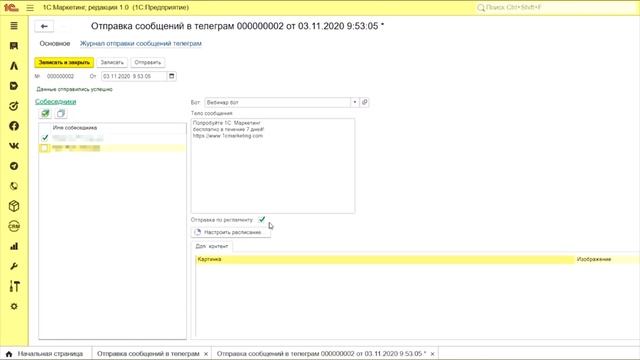Image resolution: width=640 pixels, height=360 pixels.
Task: Click the document date input field
Action: click(x=134, y=76)
